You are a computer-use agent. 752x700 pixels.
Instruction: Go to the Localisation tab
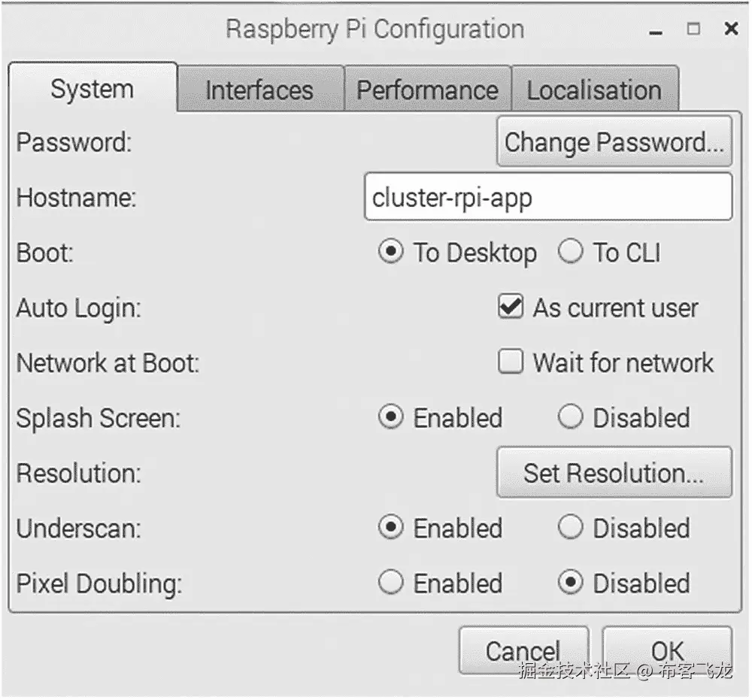tap(594, 90)
